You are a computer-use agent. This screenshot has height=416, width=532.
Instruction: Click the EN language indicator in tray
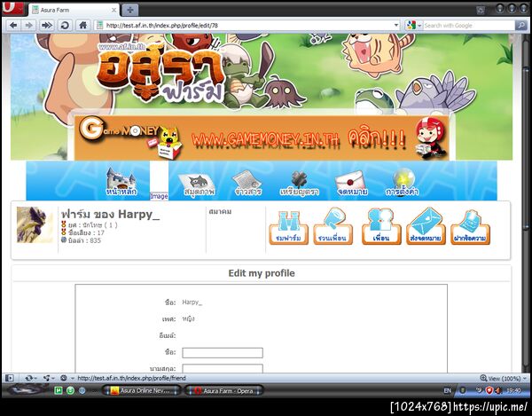[x=448, y=390]
